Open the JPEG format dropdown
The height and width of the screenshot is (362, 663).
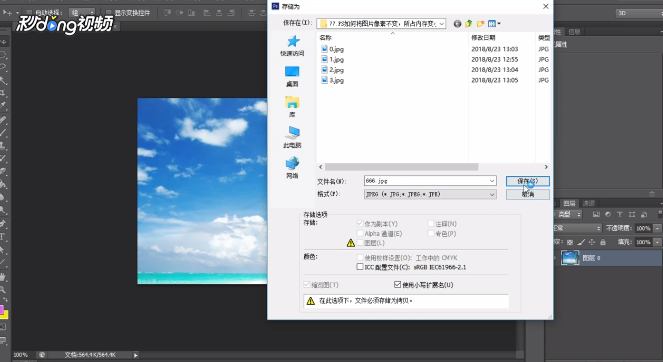pos(430,194)
